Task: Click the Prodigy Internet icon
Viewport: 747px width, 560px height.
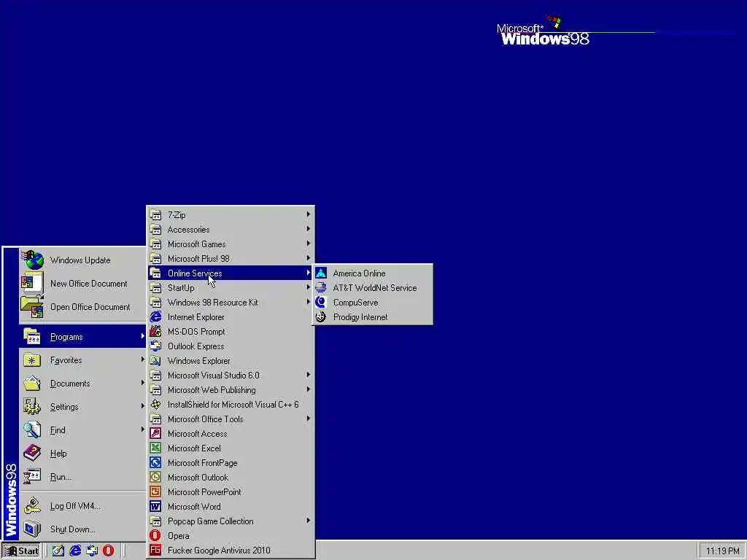Action: 321,316
